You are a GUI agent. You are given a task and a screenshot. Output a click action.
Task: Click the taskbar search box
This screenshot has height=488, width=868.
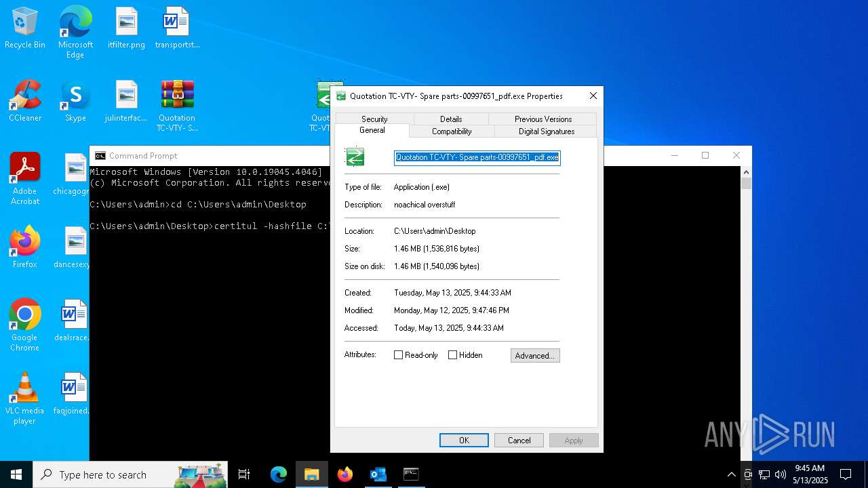pos(131,474)
